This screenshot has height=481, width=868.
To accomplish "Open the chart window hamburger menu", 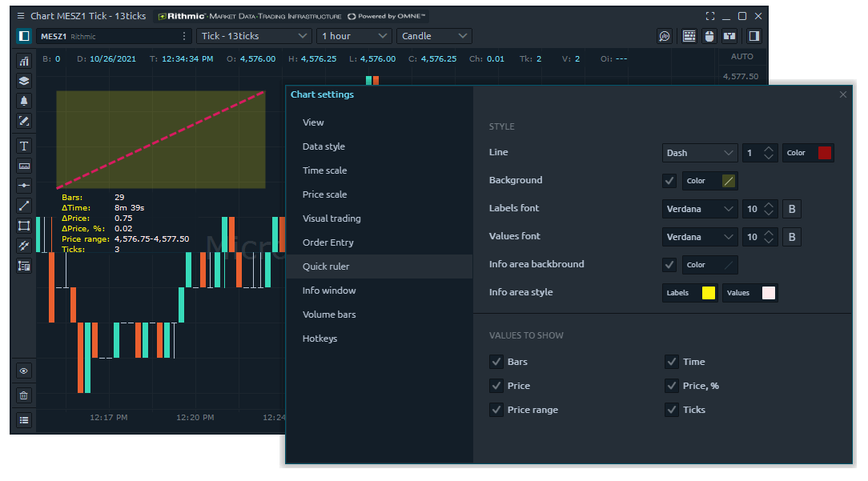I will [21, 16].
